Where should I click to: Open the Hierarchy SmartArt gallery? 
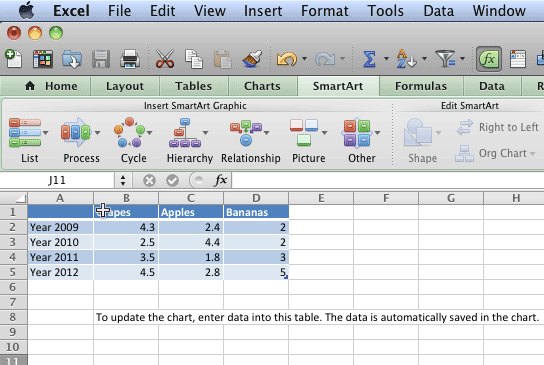point(189,141)
